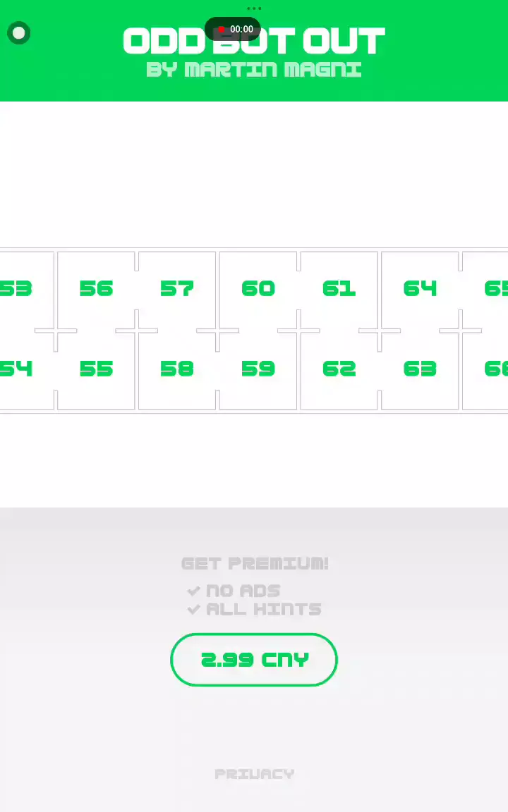Click the All Hints checkmark
Screen dimensions: 508x812
coord(194,609)
